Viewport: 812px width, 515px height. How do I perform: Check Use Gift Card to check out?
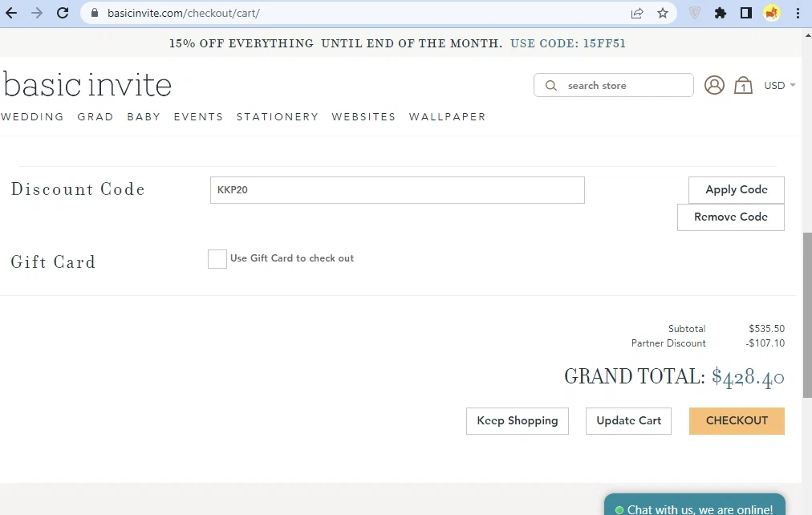pos(217,259)
